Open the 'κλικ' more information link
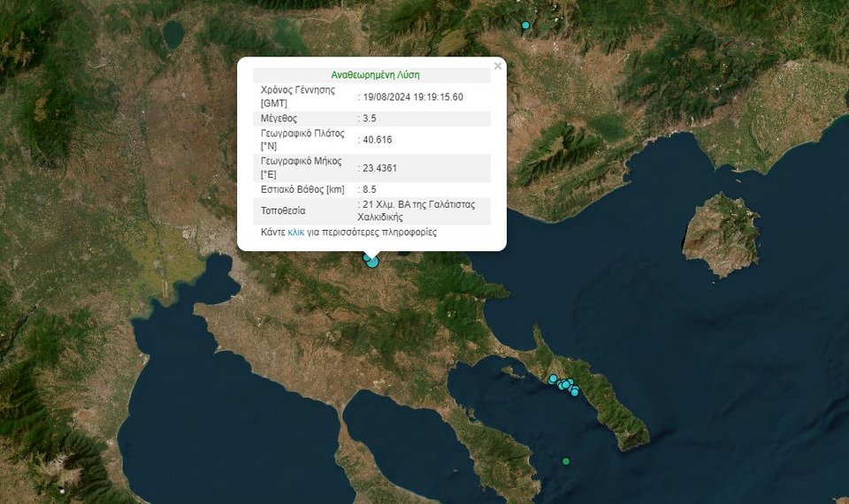This screenshot has width=849, height=504. [295, 233]
